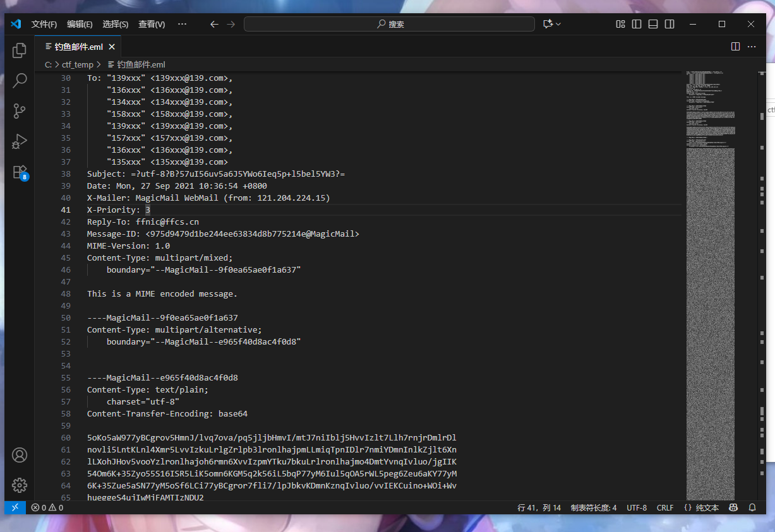Open the 文件(F) menu
The width and height of the screenshot is (775, 532).
click(44, 24)
